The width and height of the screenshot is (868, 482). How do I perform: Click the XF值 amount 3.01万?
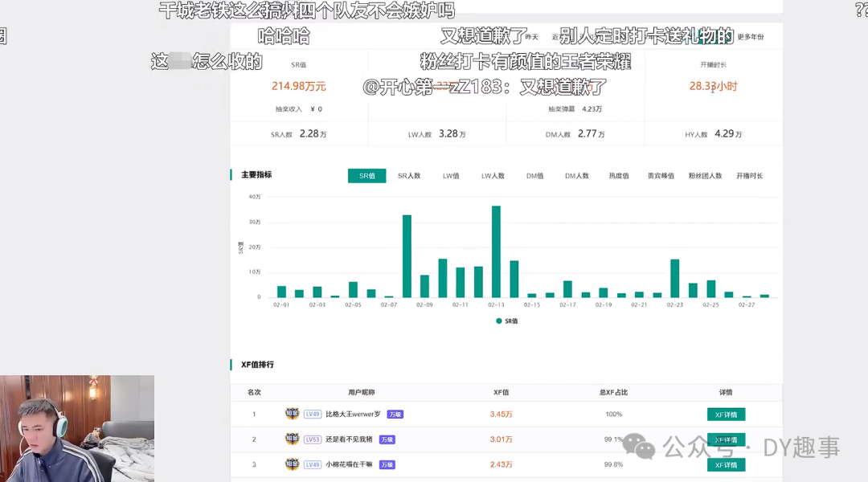click(501, 439)
